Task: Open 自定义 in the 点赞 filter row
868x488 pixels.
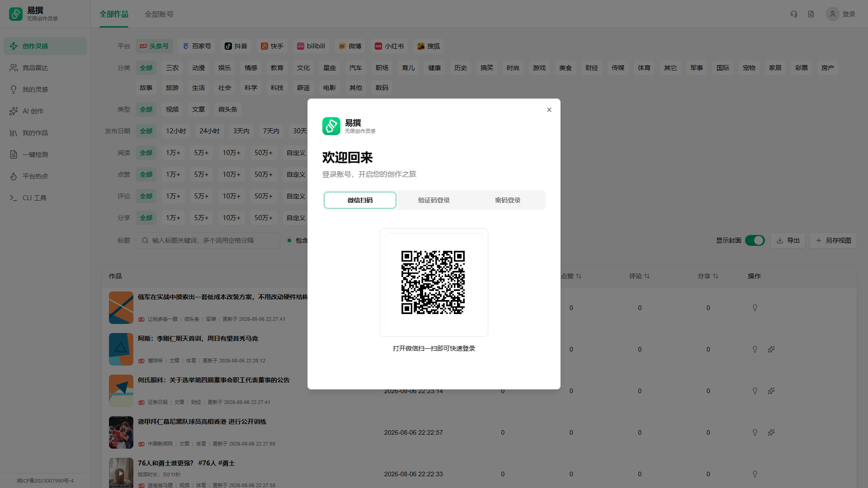Action: click(x=295, y=174)
